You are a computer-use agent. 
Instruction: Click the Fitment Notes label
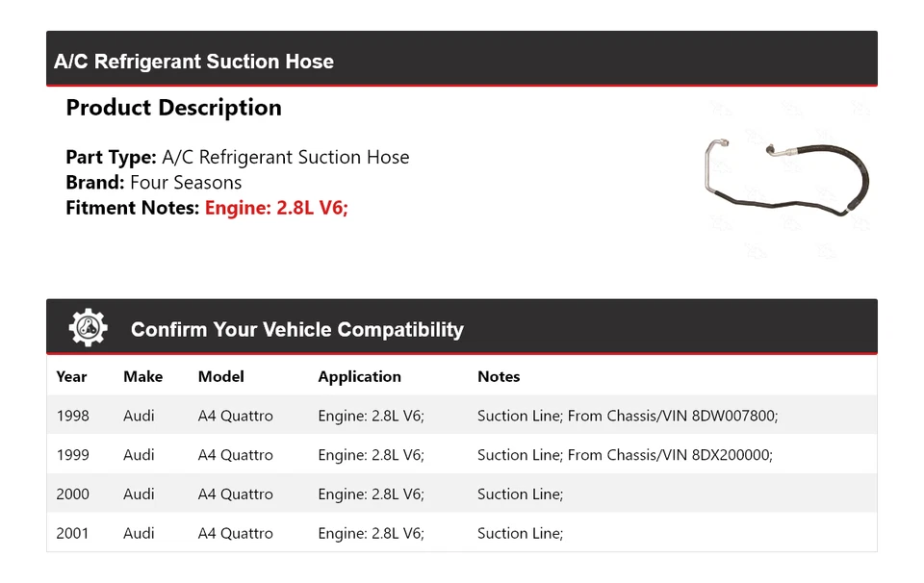coord(133,208)
